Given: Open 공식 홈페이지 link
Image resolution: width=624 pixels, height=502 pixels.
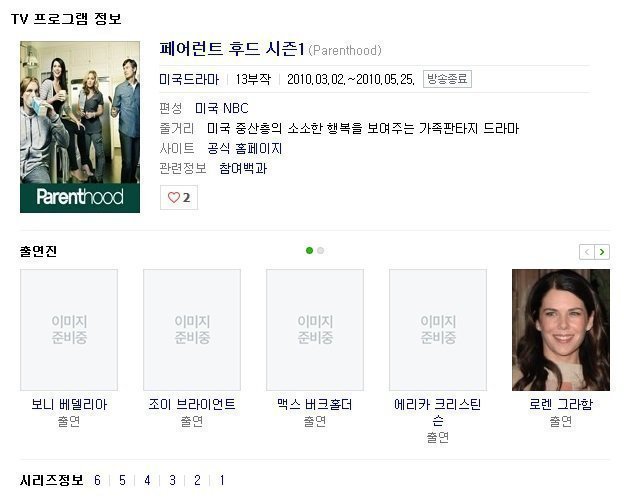Looking at the screenshot, I should pos(245,148).
